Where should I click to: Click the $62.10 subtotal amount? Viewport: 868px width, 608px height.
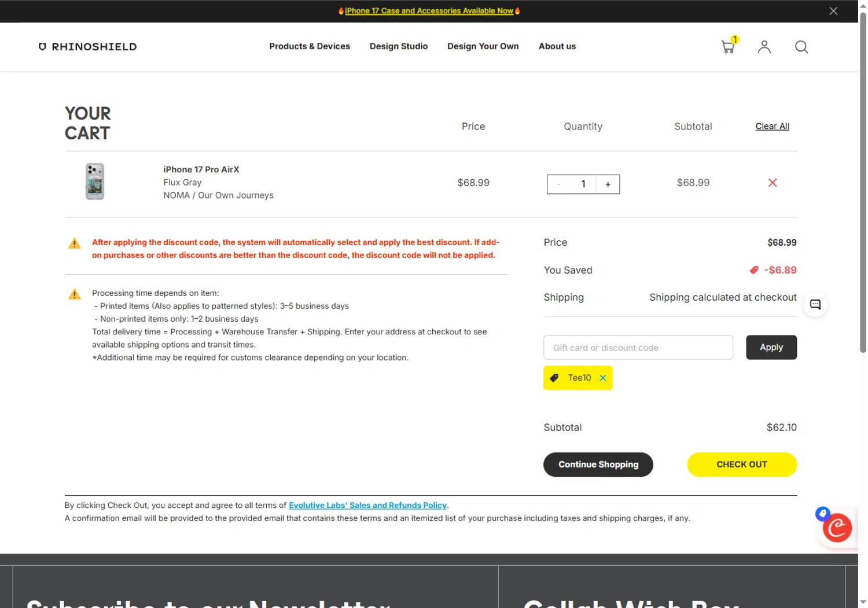[781, 428]
